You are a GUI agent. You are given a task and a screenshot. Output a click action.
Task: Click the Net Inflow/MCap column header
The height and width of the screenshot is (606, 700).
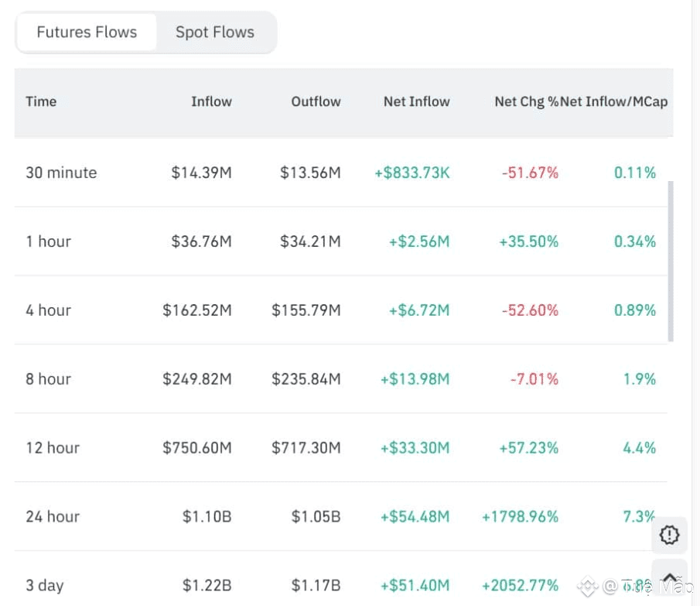pyautogui.click(x=614, y=101)
